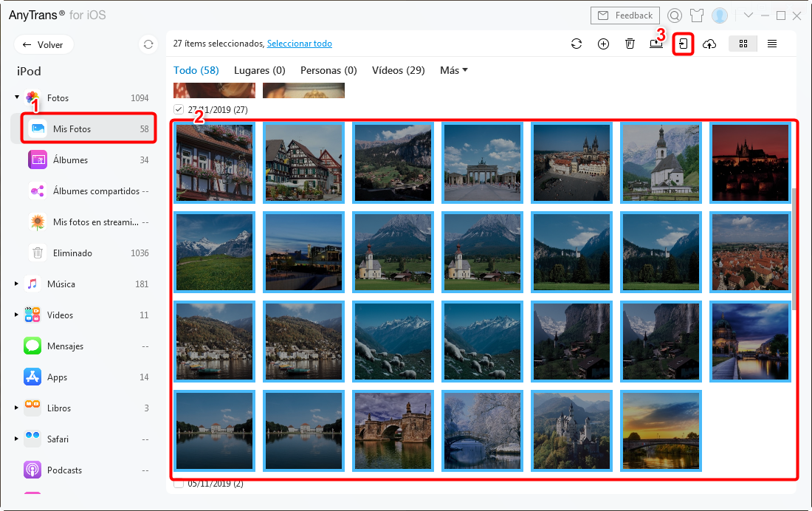The image size is (812, 511).
Task: Collapse the Fotos tree section
Action: click(x=16, y=97)
